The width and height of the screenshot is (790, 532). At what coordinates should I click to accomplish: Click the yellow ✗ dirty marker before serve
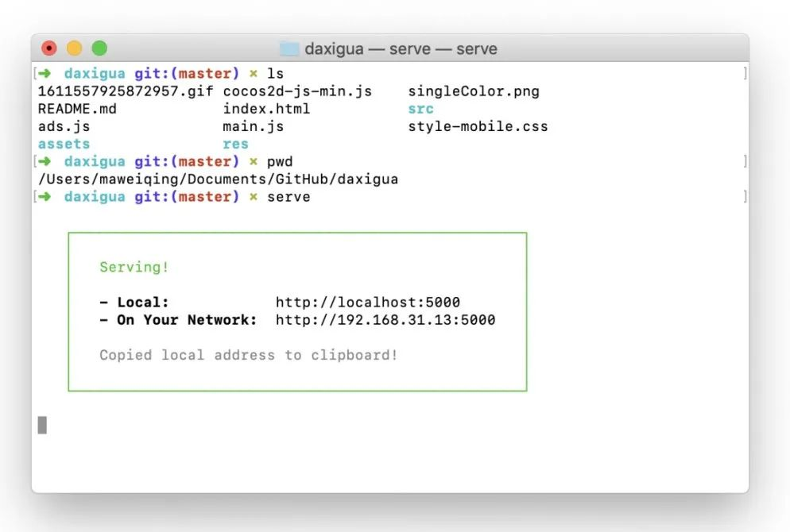point(254,197)
